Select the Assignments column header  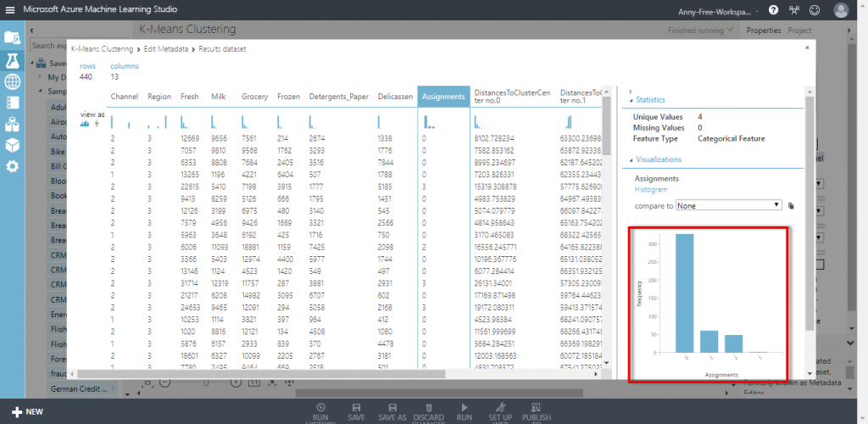(x=442, y=97)
